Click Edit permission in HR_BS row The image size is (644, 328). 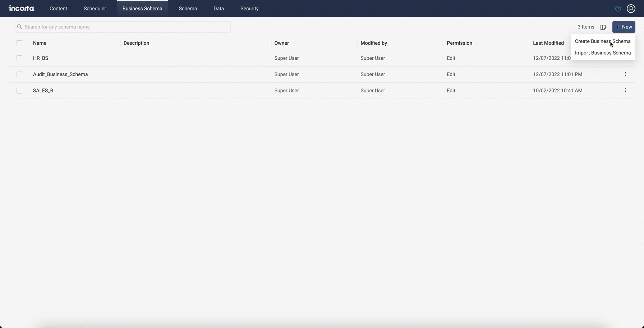tap(451, 58)
